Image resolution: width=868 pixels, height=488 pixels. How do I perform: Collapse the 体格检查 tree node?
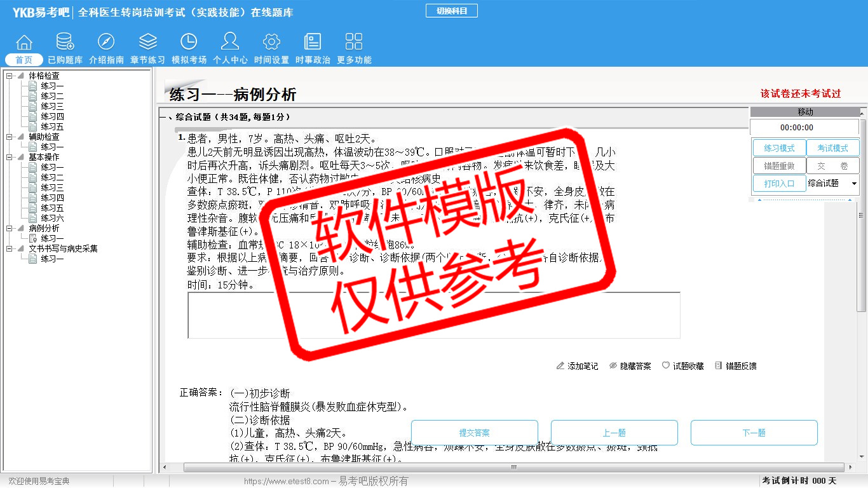click(x=10, y=76)
